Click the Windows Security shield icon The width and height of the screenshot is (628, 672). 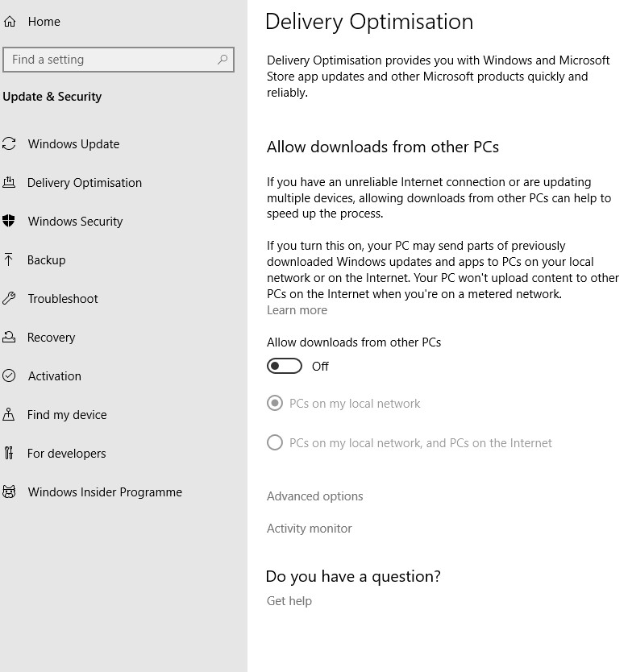pos(9,221)
